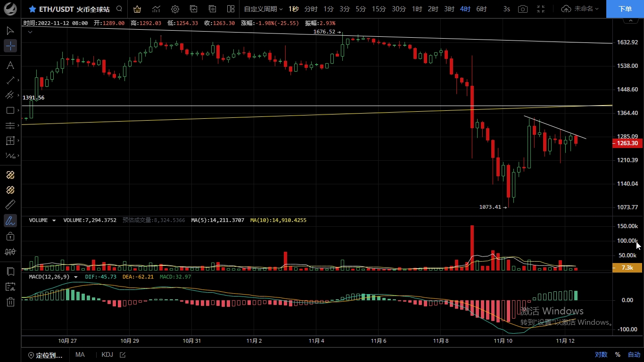This screenshot has height=362, width=644.
Task: Select the crosshair cursor tool
Action: [x=10, y=46]
